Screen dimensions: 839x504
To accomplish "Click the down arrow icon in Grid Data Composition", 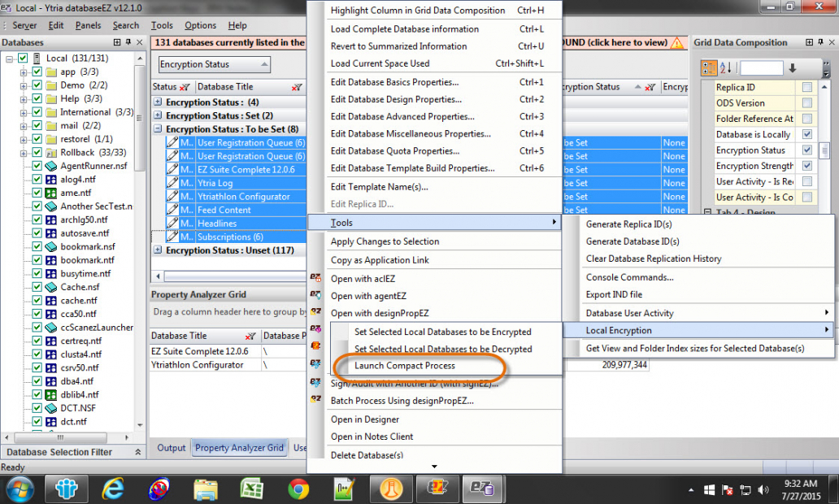I will [793, 68].
